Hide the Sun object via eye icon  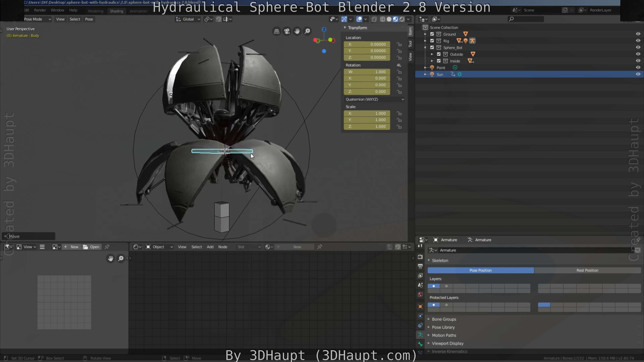pos(638,74)
